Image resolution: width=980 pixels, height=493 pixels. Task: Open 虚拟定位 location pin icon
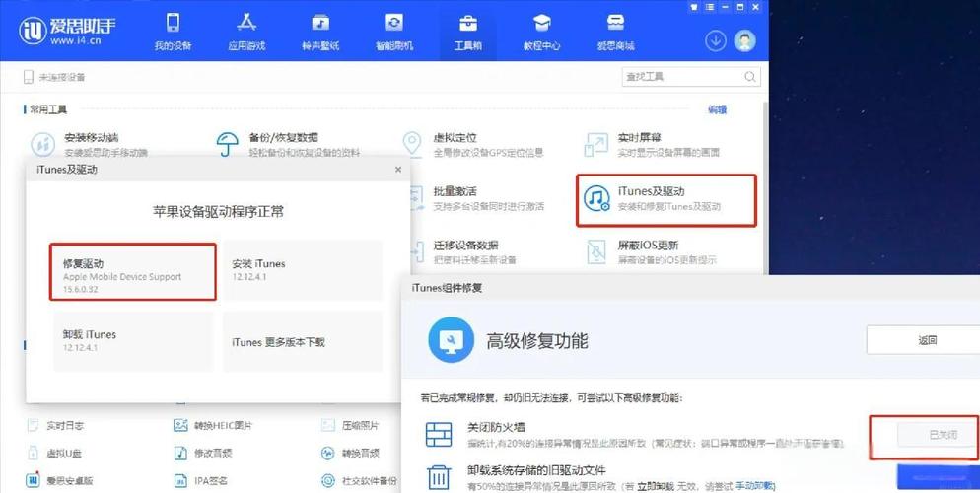tap(412, 144)
